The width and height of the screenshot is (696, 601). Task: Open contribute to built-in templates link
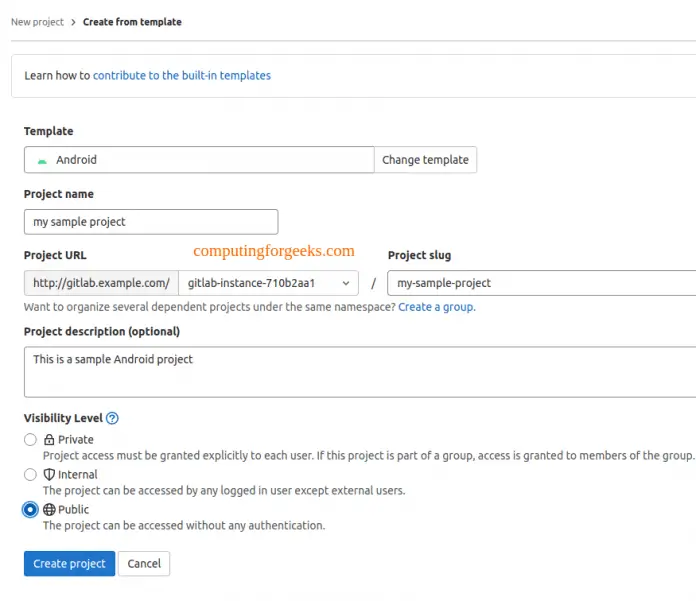click(x=182, y=75)
